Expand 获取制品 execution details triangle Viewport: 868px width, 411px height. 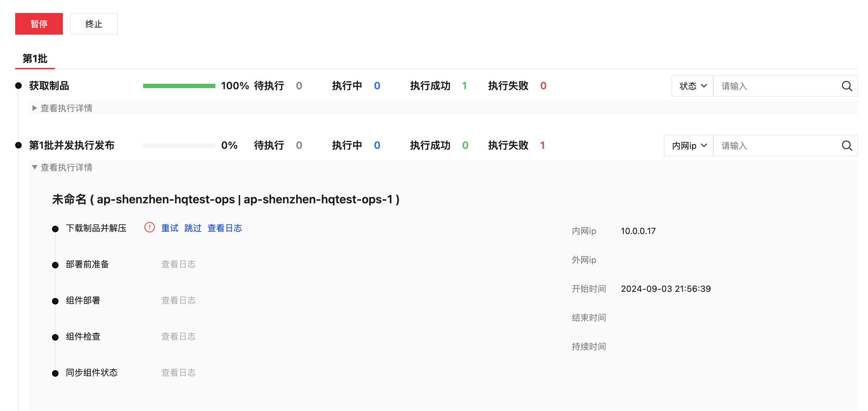point(35,108)
